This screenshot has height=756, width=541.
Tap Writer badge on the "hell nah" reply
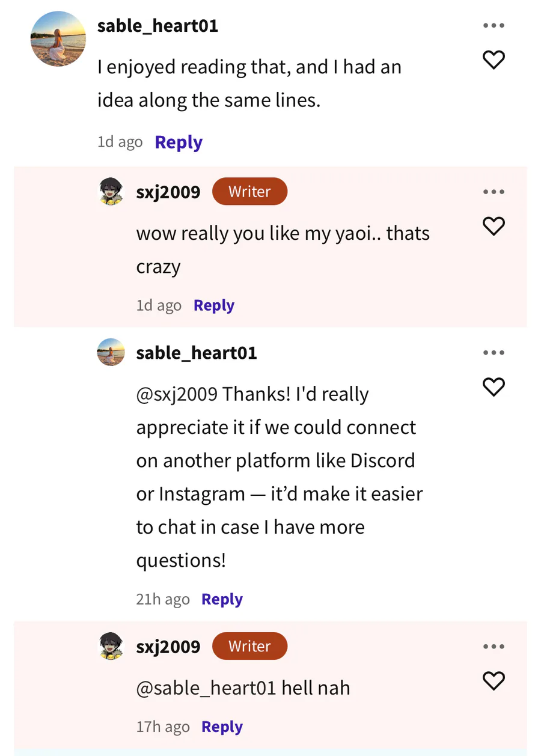pos(249,646)
